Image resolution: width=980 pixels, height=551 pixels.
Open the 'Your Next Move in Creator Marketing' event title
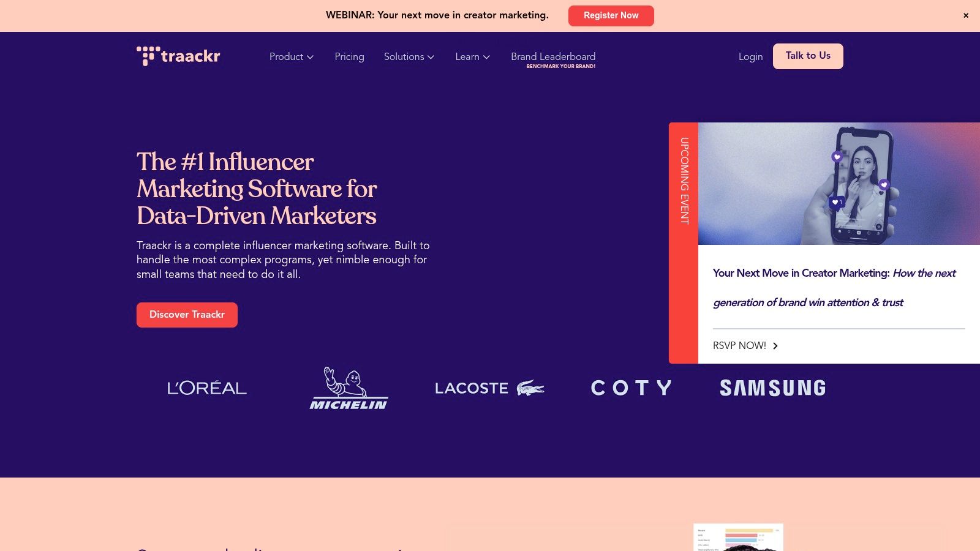point(834,288)
